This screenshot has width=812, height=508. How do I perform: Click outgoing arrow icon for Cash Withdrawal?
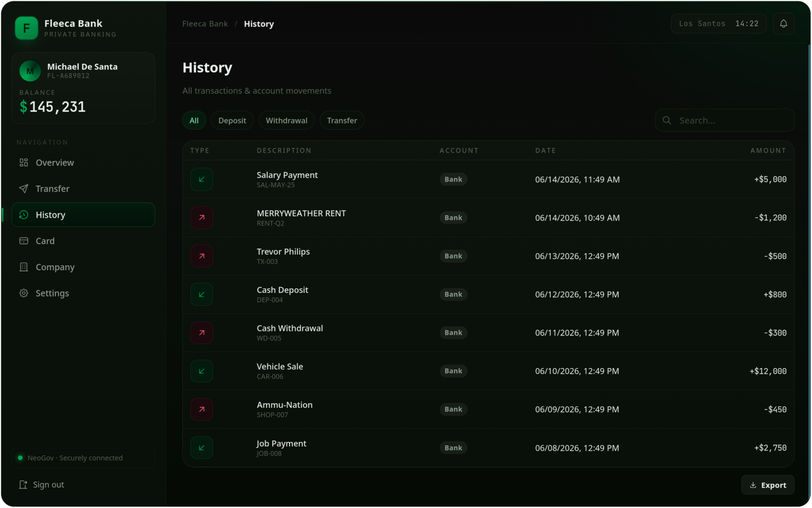[x=201, y=333]
